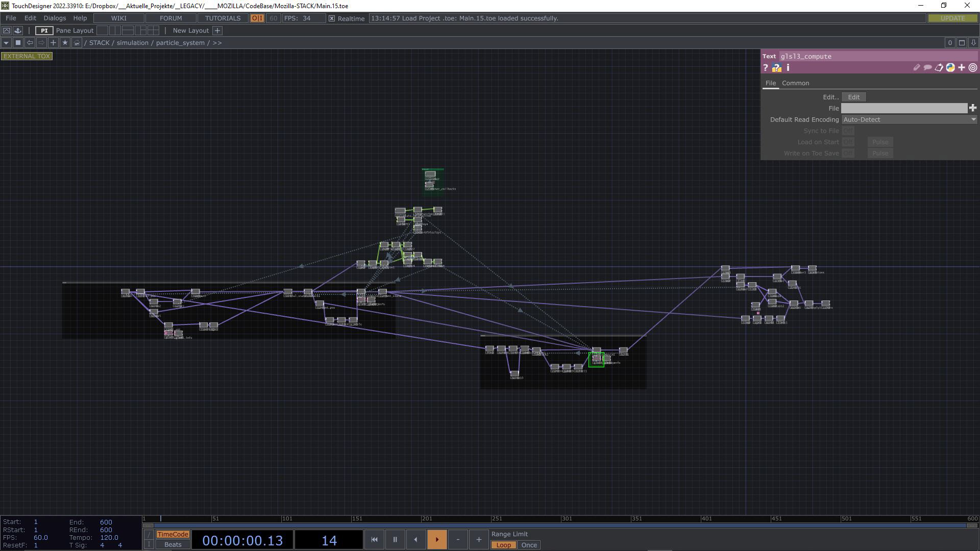Click the star bookmark icon in path bar
This screenshot has height=551, width=980.
(x=65, y=43)
